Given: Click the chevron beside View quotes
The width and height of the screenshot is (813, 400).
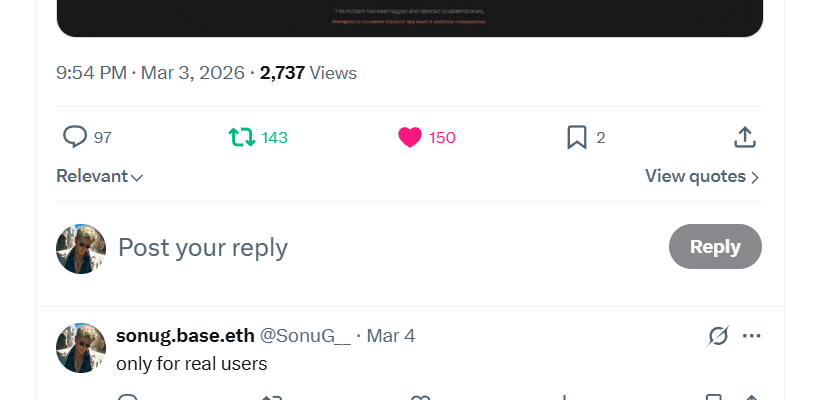Looking at the screenshot, I should pyautogui.click(x=755, y=177).
